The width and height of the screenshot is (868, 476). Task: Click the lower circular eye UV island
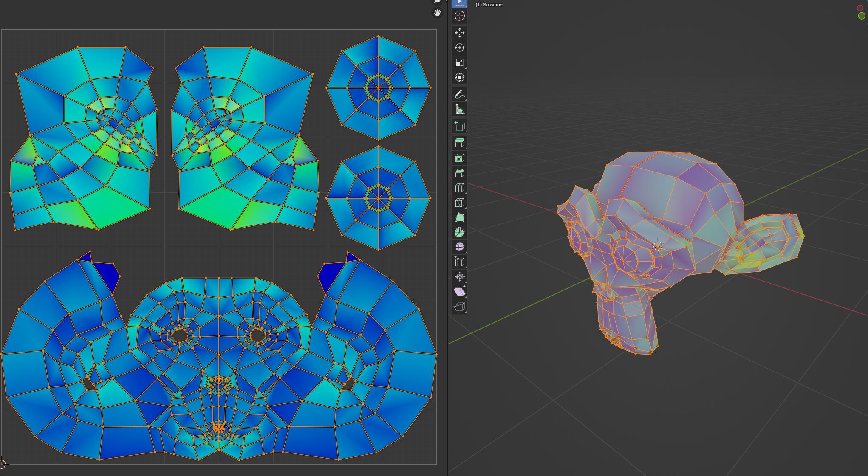(x=378, y=198)
